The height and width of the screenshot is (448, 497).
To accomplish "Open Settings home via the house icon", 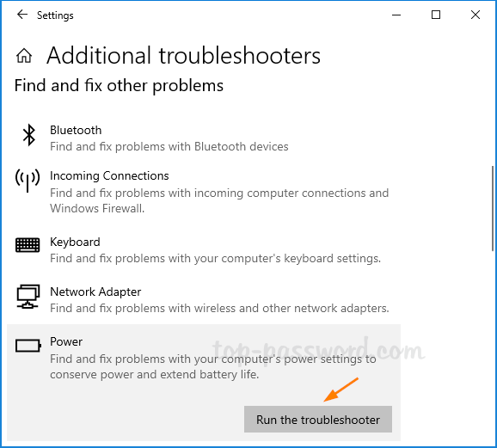I will (x=24, y=56).
